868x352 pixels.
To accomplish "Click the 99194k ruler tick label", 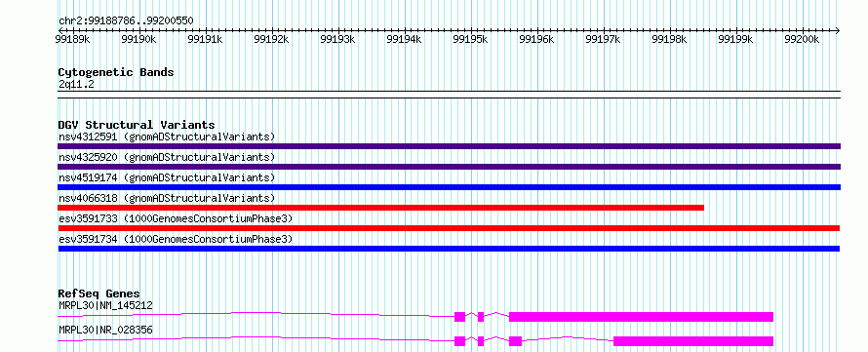I will pyautogui.click(x=404, y=39).
